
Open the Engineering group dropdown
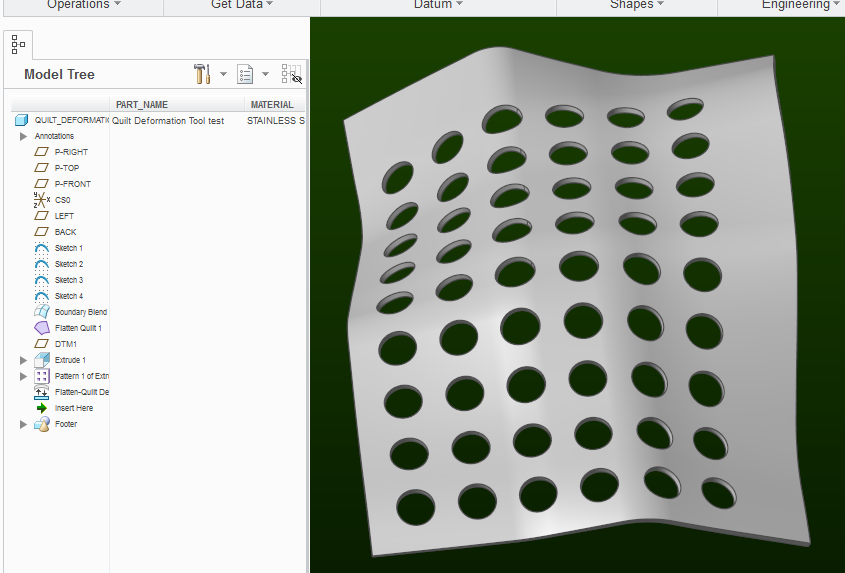click(800, 5)
